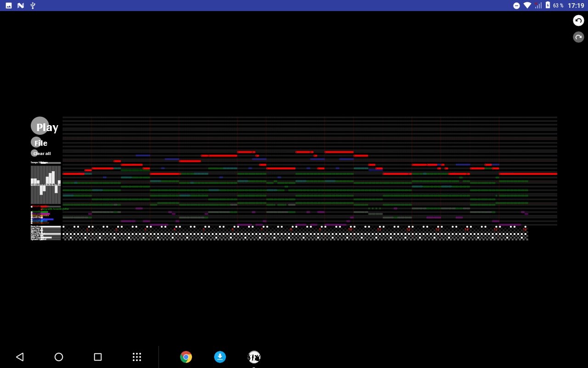The height and width of the screenshot is (368, 588).
Task: Tap the Android back navigation icon
Action: tap(19, 357)
